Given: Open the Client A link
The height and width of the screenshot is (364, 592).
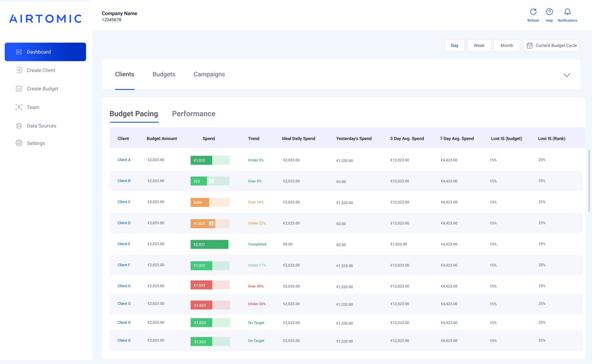Looking at the screenshot, I should pyautogui.click(x=124, y=160).
